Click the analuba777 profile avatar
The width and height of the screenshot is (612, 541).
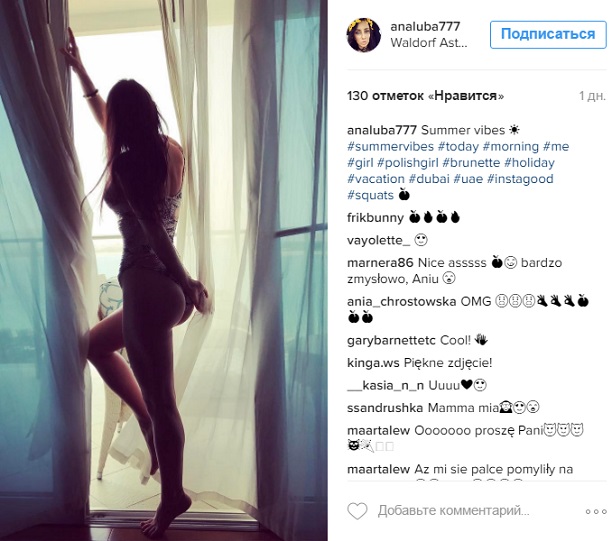click(364, 35)
